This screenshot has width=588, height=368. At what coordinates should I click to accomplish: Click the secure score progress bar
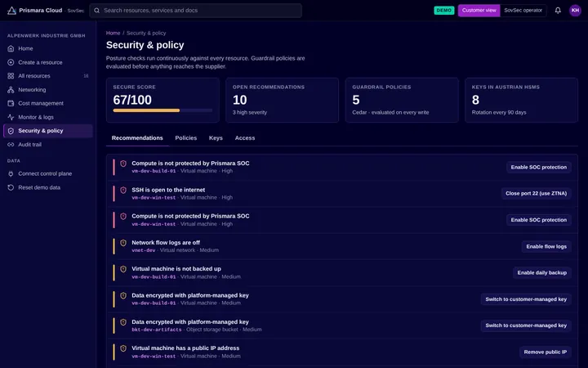[163, 110]
